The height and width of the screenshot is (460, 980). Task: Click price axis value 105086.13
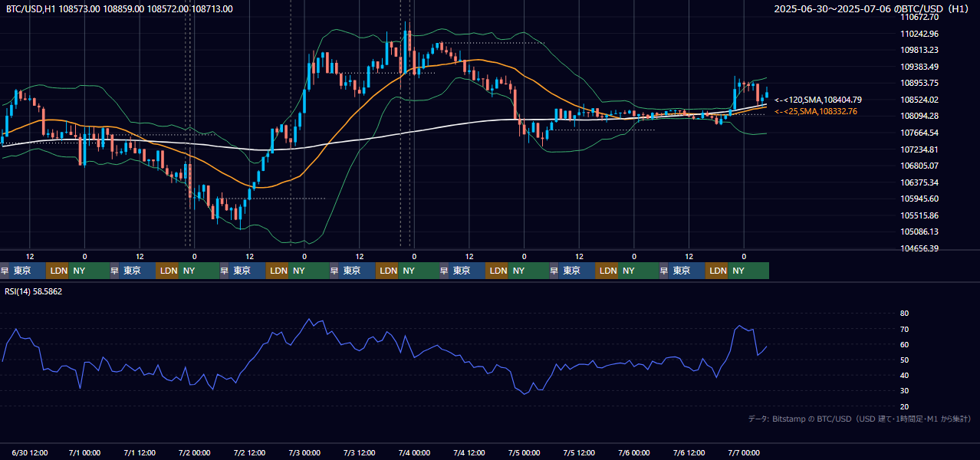pyautogui.click(x=919, y=232)
